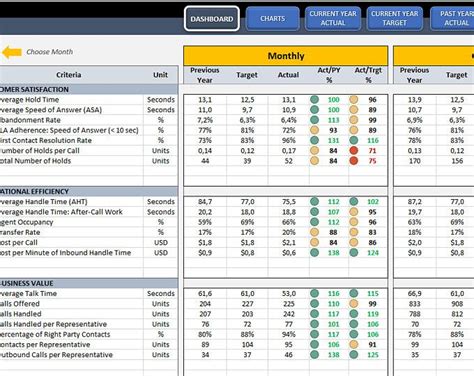Click After-Call Work amber Act/Trgt indicator
This screenshot has height=376, width=474.
pyautogui.click(x=354, y=212)
